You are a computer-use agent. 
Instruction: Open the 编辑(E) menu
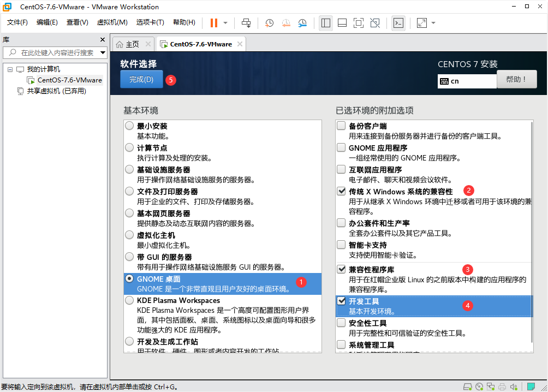(47, 22)
